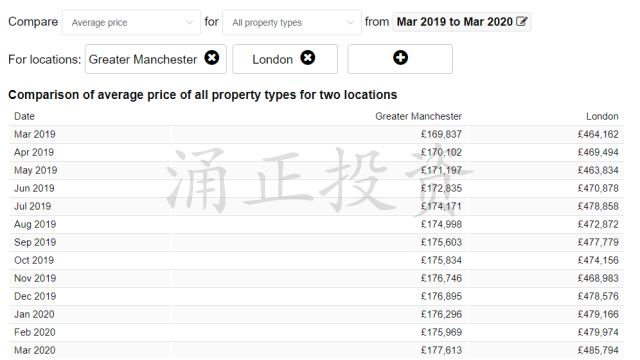
Task: Click the £469,494 London value
Action: click(598, 152)
